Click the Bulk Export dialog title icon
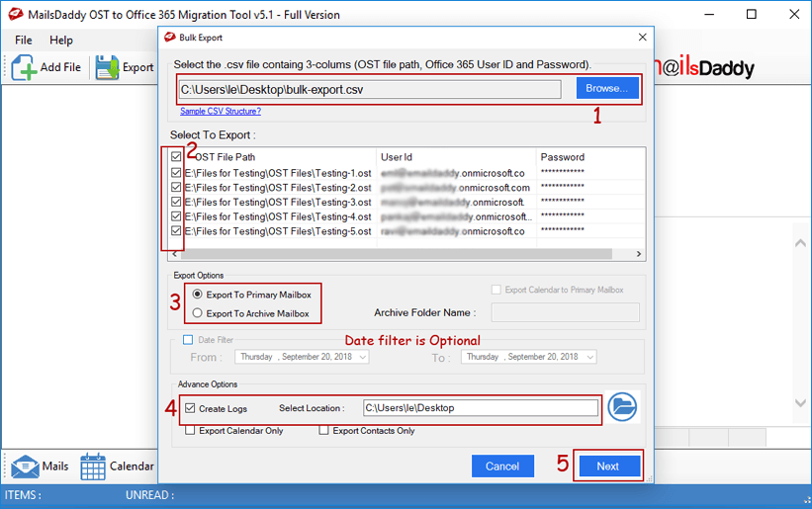The height and width of the screenshot is (509, 812). tap(170, 38)
